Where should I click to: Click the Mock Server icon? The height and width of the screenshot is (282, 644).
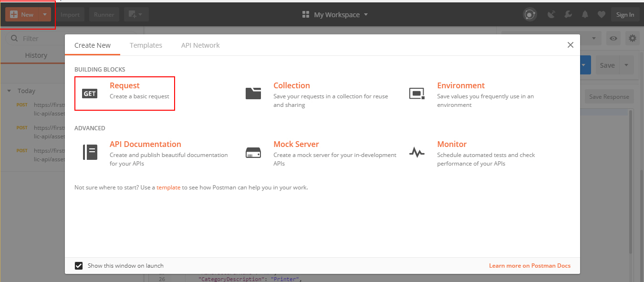tap(253, 153)
